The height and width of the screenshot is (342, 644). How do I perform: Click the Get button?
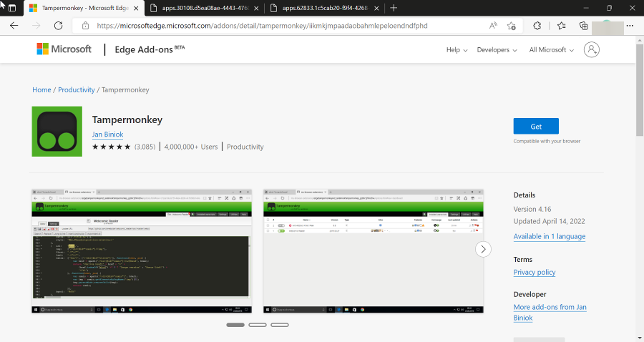(535, 126)
